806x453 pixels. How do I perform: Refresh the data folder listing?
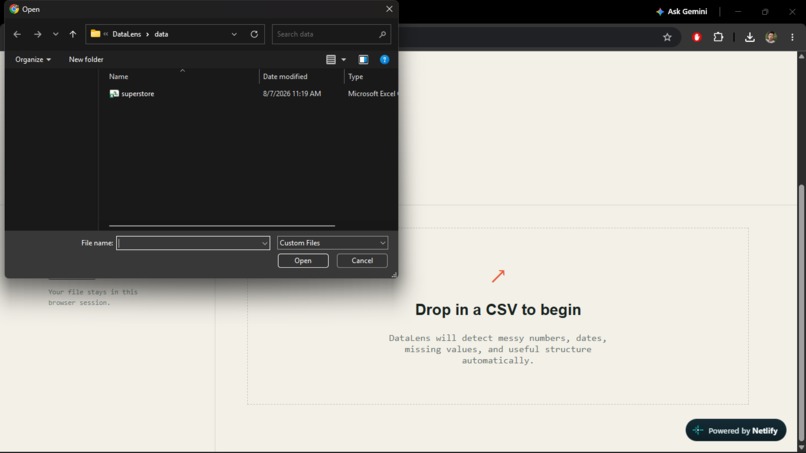pyautogui.click(x=254, y=34)
